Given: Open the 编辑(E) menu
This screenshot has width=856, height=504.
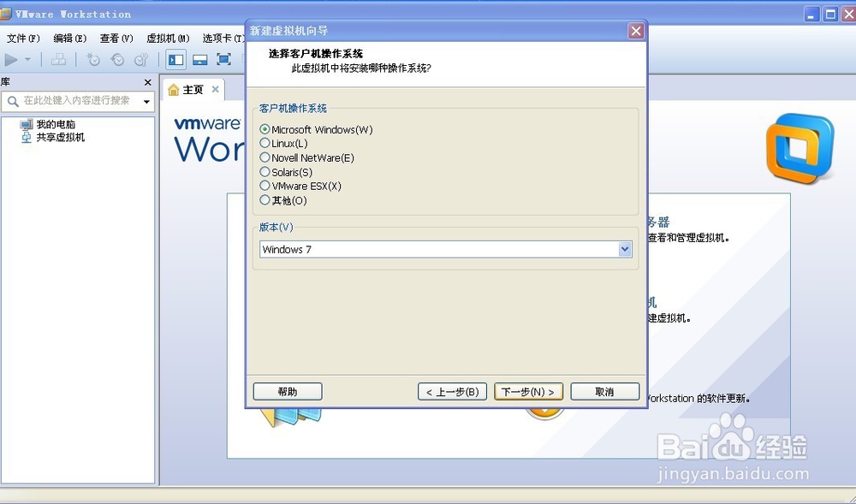Looking at the screenshot, I should (70, 39).
